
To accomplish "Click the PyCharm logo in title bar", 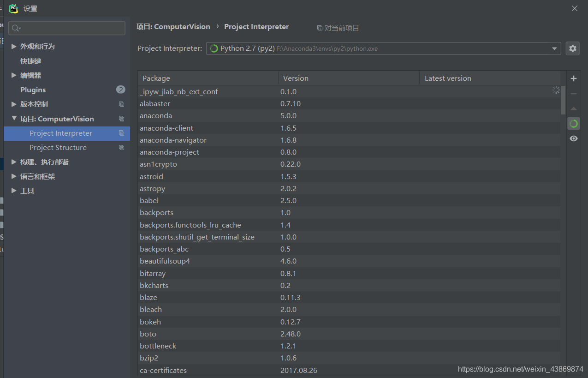I will [x=13, y=8].
